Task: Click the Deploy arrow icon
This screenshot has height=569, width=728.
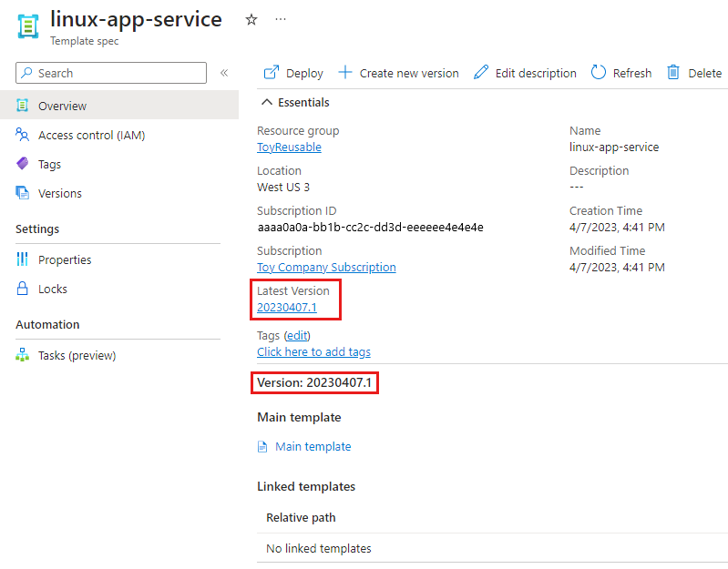Action: pyautogui.click(x=272, y=72)
